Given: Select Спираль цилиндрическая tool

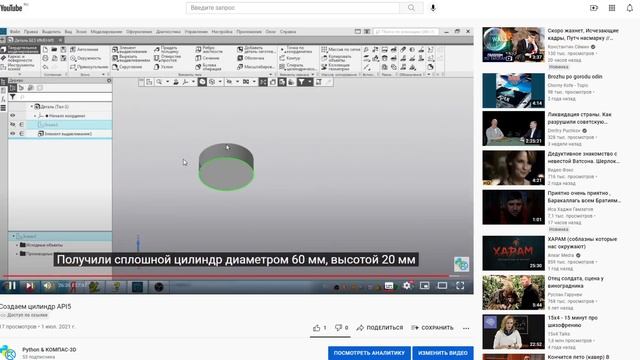Looking at the screenshot, I should (297, 67).
